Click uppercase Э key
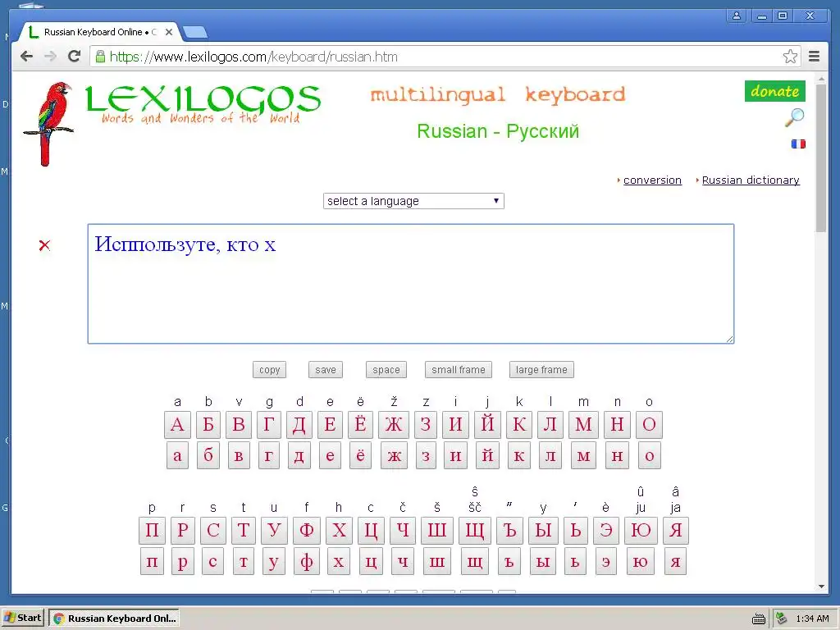The width and height of the screenshot is (840, 630). [x=606, y=531]
